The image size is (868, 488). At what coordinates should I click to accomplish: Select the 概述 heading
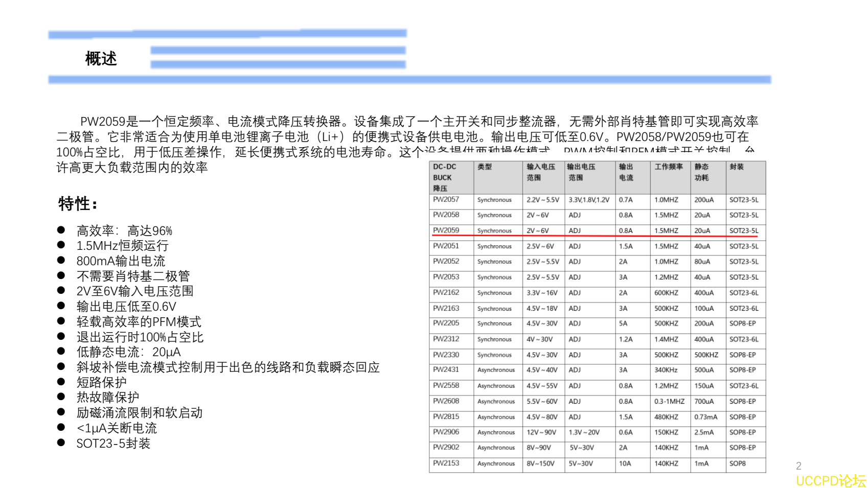tap(102, 59)
